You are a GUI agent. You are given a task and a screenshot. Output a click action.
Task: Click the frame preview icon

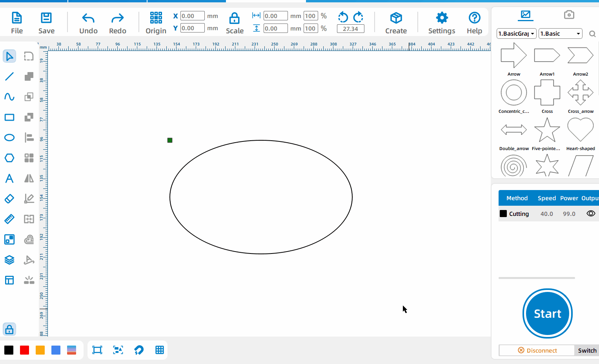point(97,350)
